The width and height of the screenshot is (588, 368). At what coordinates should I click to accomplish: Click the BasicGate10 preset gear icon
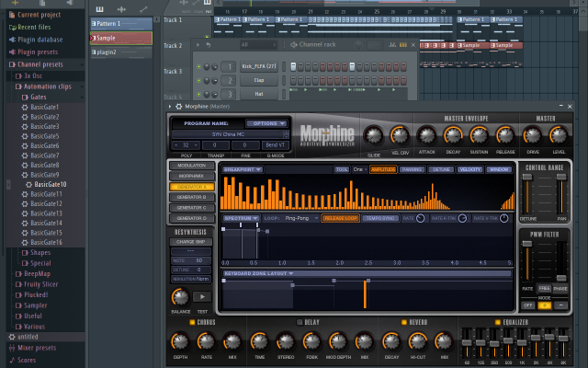tap(28, 184)
